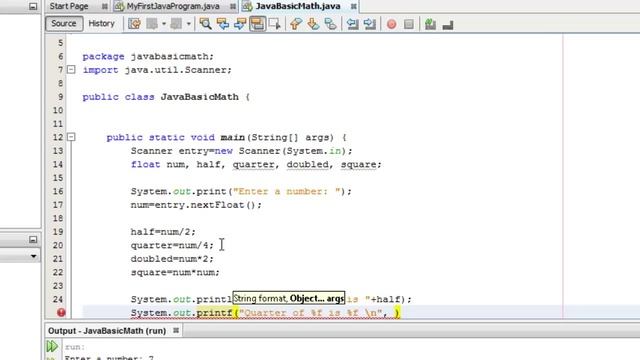
Task: Toggle rectangular selection mode
Action: point(274,24)
